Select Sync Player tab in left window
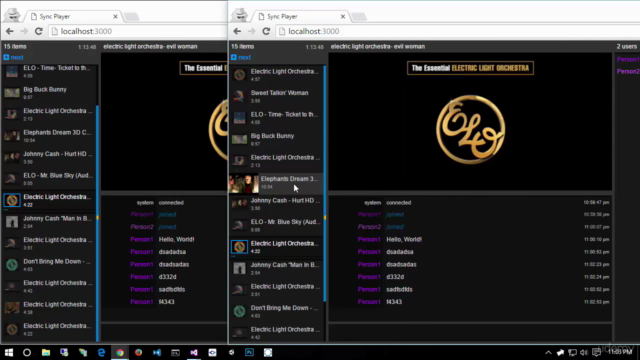The image size is (640, 360). [73, 16]
